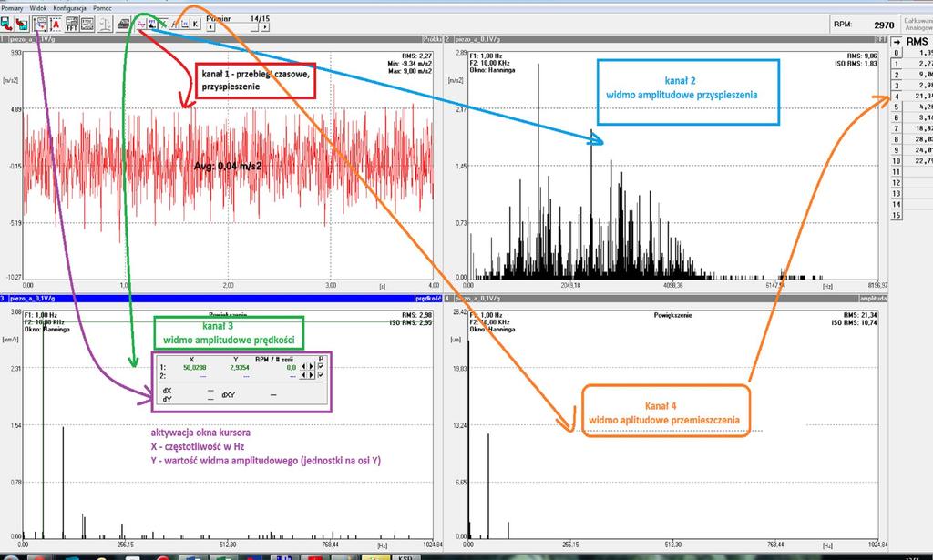
Task: Click the K toolbar icon
Action: click(x=195, y=24)
